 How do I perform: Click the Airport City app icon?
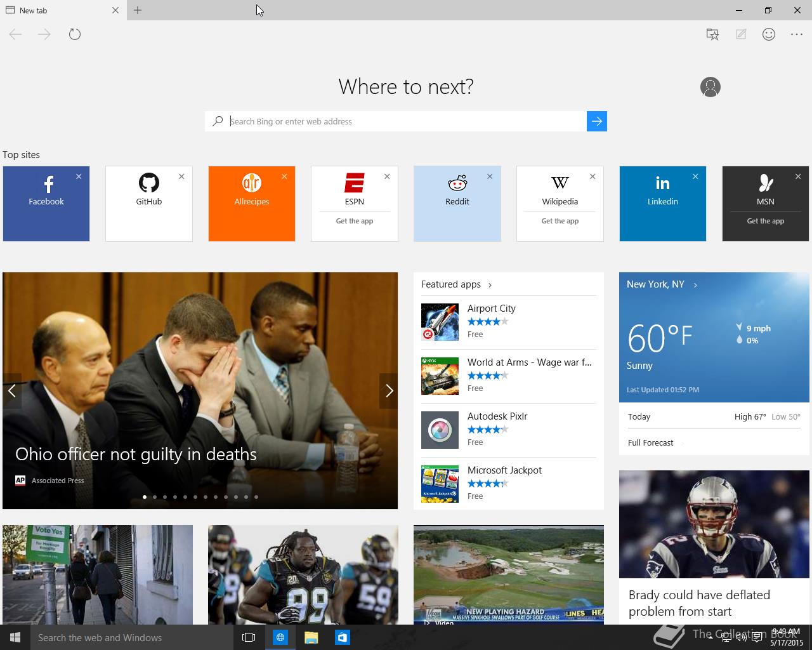click(440, 322)
